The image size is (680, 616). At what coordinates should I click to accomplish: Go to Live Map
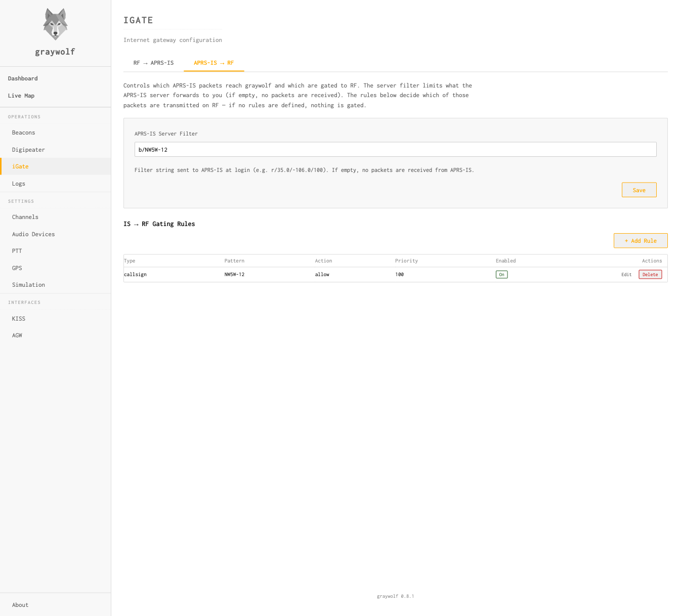(x=21, y=96)
